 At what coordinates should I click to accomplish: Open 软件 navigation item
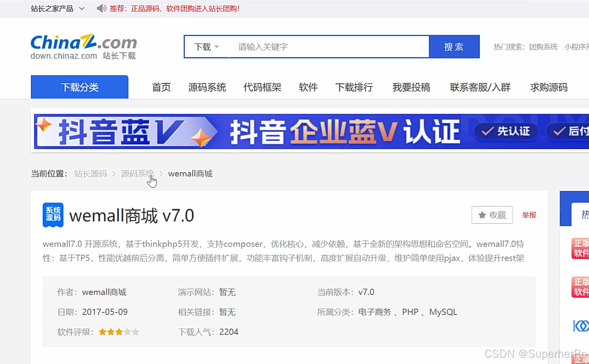coord(308,88)
